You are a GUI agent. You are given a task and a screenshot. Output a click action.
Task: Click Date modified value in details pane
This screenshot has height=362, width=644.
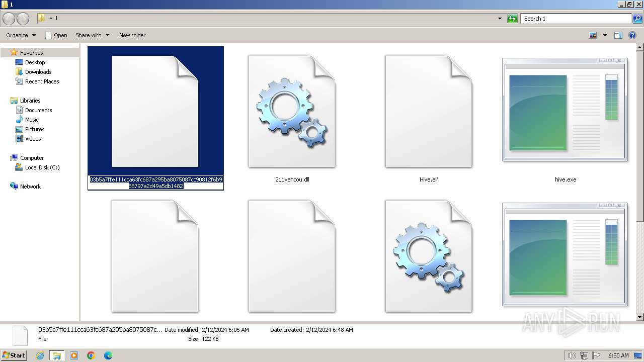(225, 330)
